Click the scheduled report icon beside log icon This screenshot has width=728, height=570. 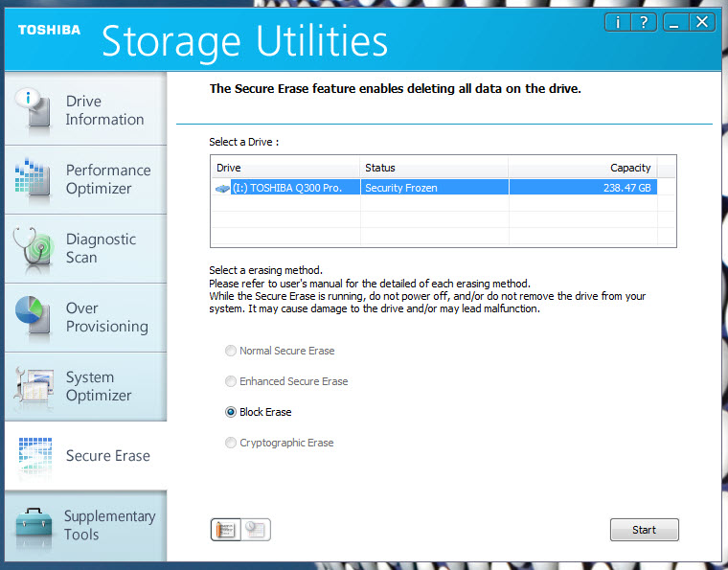coord(256,530)
